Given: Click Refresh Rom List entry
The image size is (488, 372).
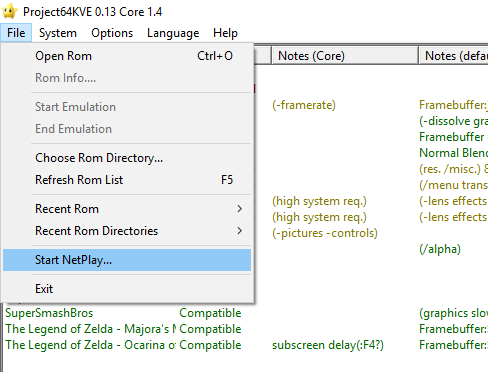Looking at the screenshot, I should coord(127,180).
